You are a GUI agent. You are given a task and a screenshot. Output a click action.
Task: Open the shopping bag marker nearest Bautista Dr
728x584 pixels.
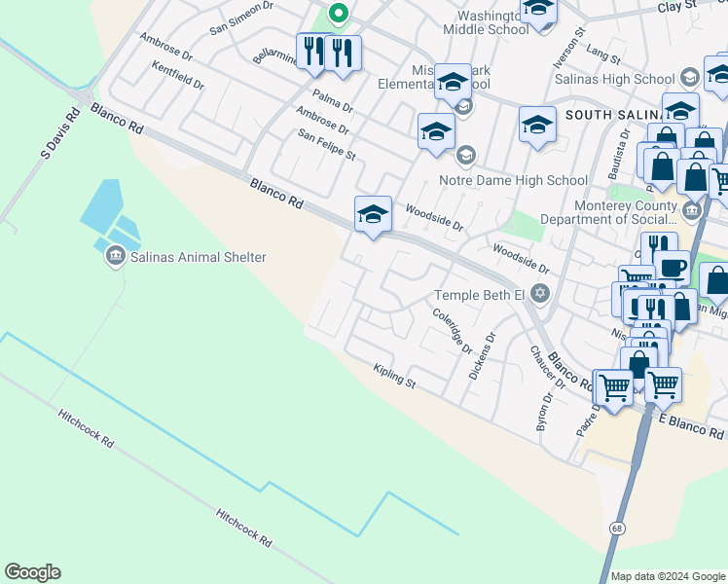(x=662, y=169)
